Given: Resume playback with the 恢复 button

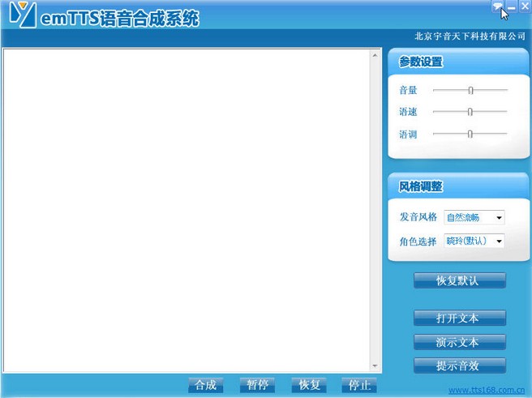Looking at the screenshot, I should [310, 385].
